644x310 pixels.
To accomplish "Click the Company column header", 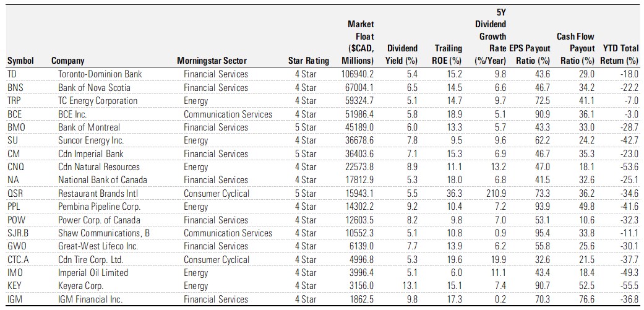I will (x=68, y=61).
